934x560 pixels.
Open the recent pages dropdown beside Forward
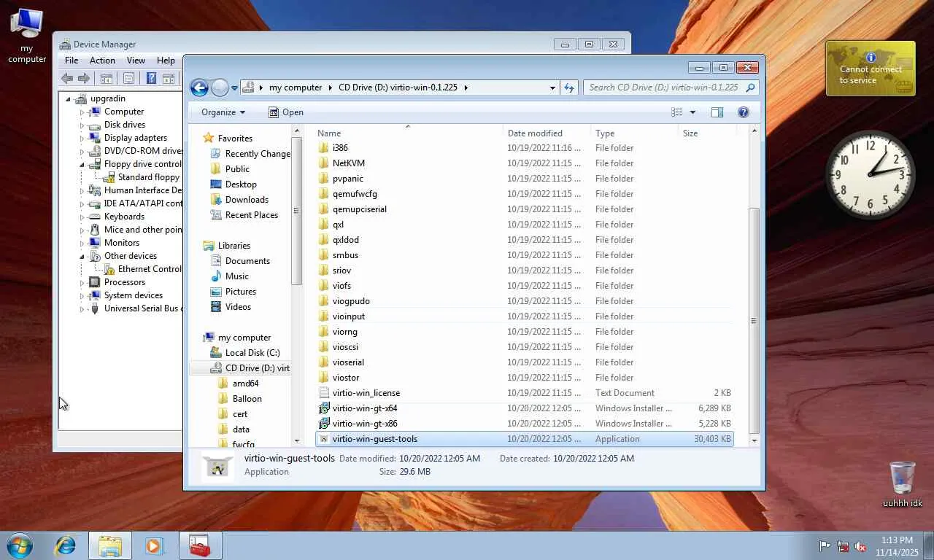pos(234,87)
